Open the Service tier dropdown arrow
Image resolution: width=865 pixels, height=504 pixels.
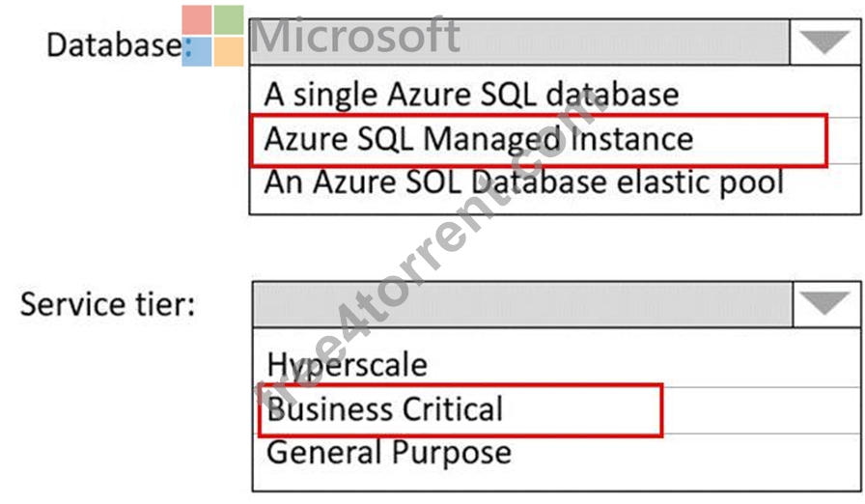[x=825, y=304]
